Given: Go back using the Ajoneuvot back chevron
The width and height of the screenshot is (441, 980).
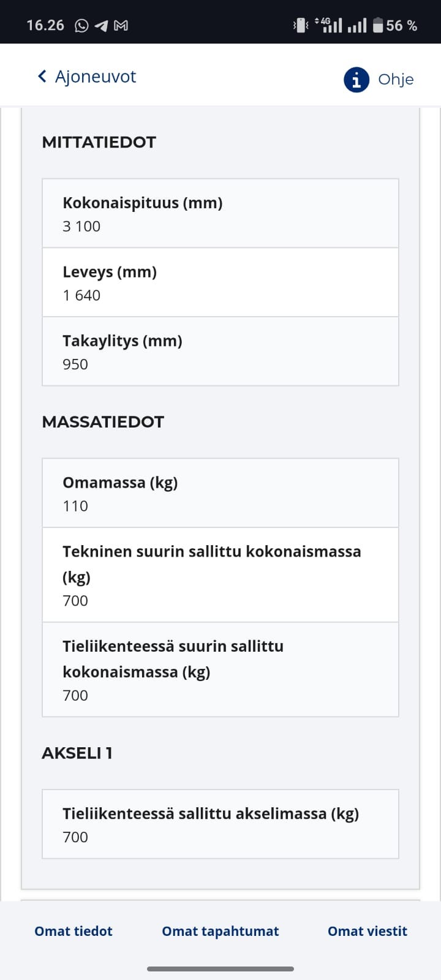Looking at the screenshot, I should pyautogui.click(x=42, y=77).
